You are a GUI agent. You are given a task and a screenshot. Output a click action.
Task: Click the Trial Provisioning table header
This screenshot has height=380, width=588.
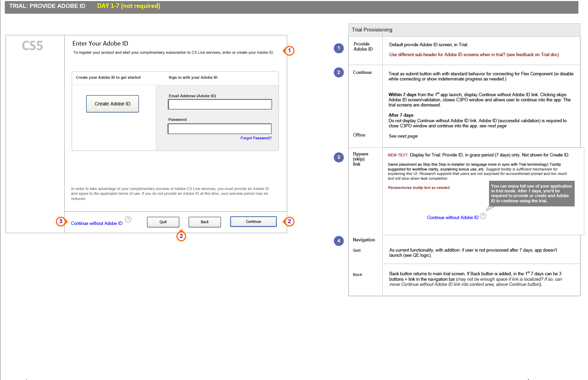pyautogui.click(x=464, y=30)
